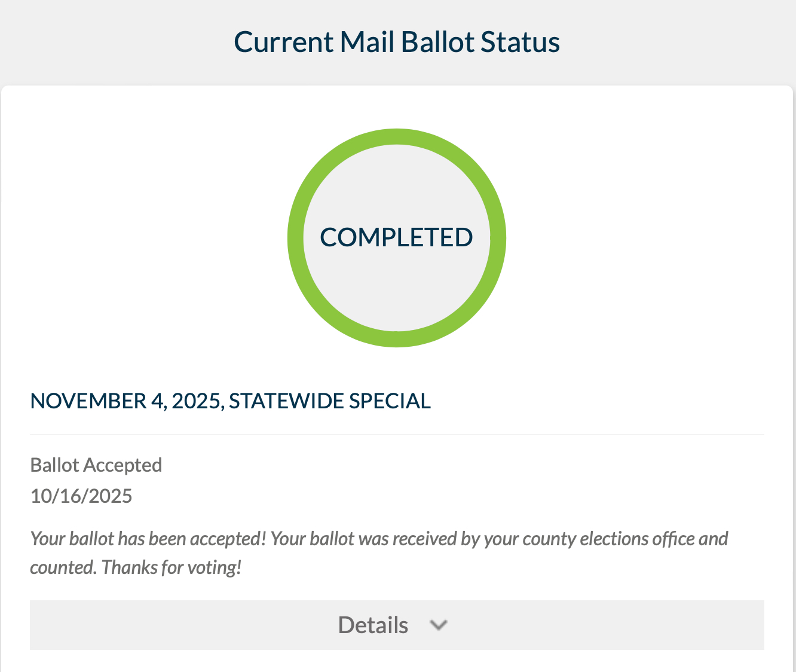Screen dimensions: 796x672
Task: Click divider line under election title
Action: (397, 435)
